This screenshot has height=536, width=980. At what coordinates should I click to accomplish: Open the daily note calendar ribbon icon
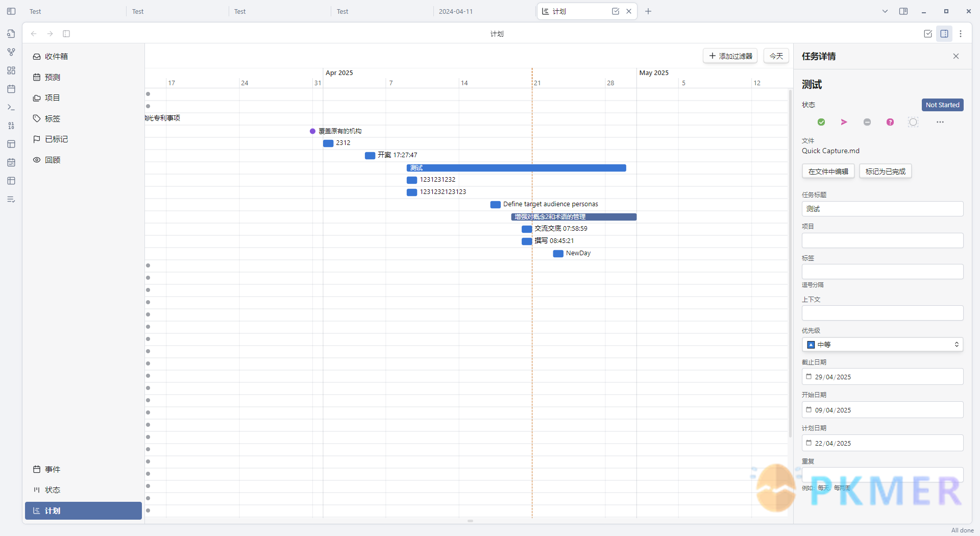tap(11, 89)
